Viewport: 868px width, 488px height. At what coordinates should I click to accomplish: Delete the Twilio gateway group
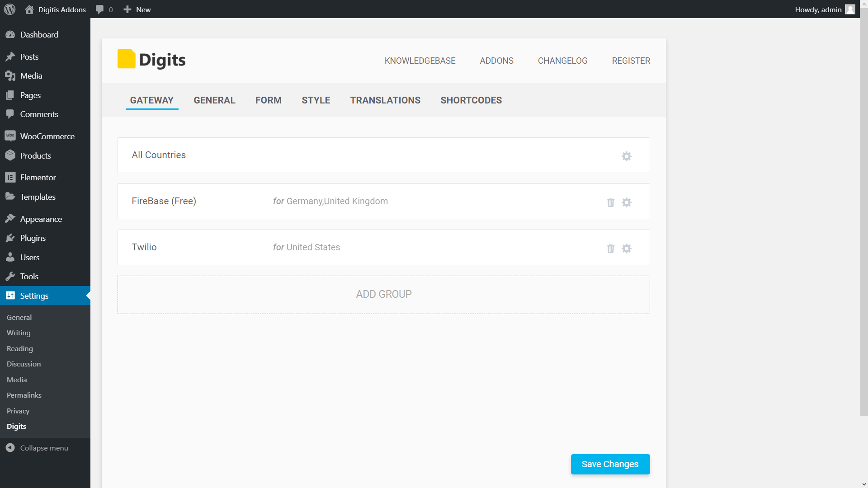(x=611, y=249)
